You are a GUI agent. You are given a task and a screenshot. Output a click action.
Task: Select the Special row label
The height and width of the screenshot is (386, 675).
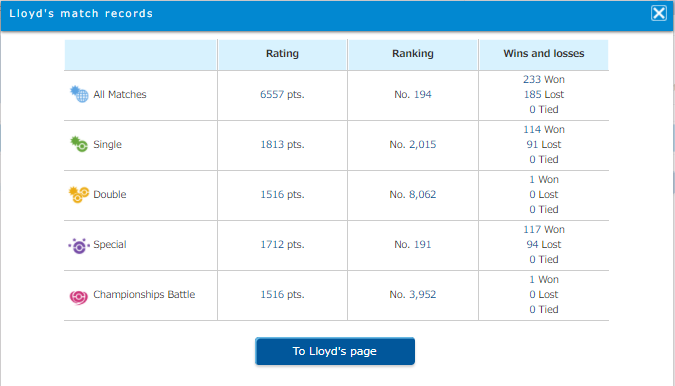point(110,244)
